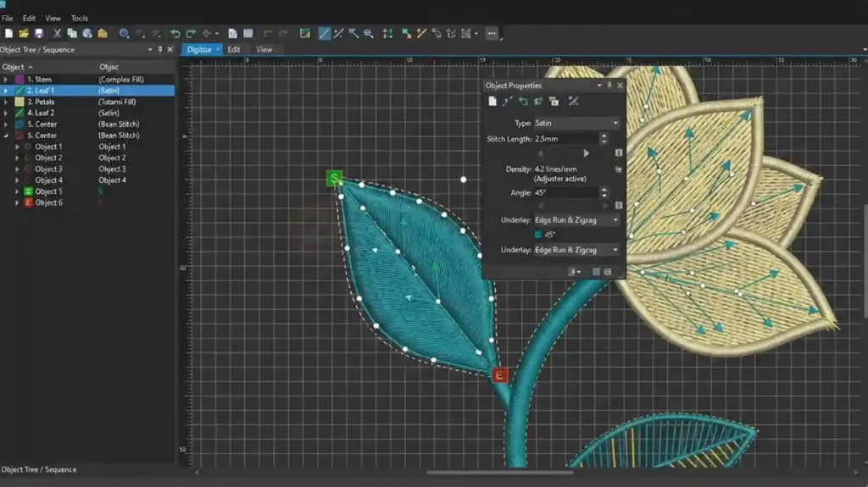Open the File menu
868x487 pixels.
tap(7, 19)
